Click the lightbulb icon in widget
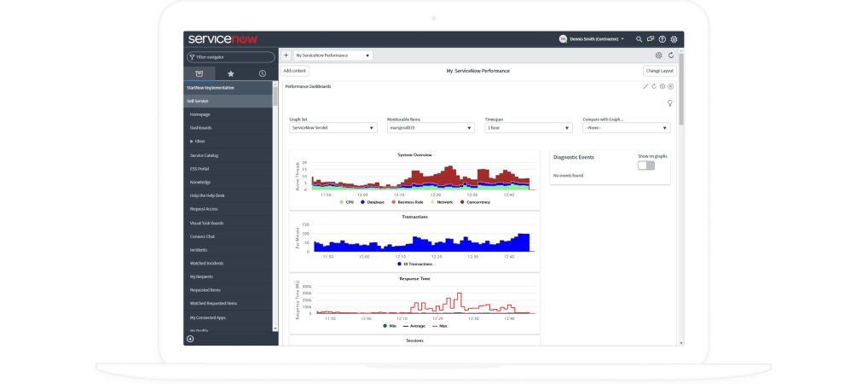 tap(670, 103)
